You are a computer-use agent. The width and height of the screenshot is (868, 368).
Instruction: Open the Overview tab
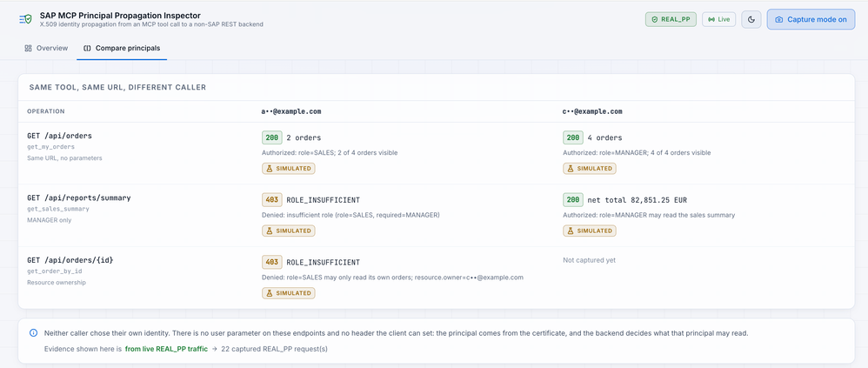point(46,48)
